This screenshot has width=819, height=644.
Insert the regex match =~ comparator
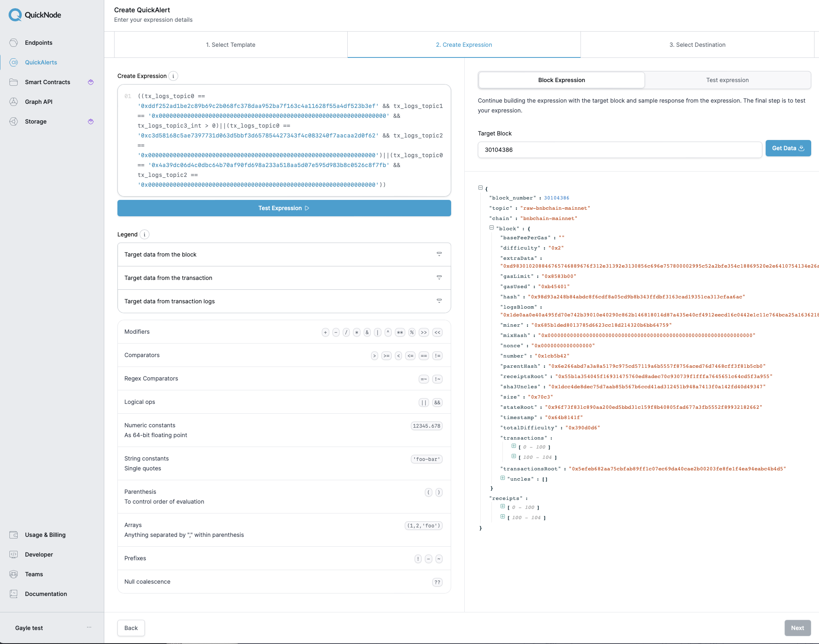coord(424,379)
